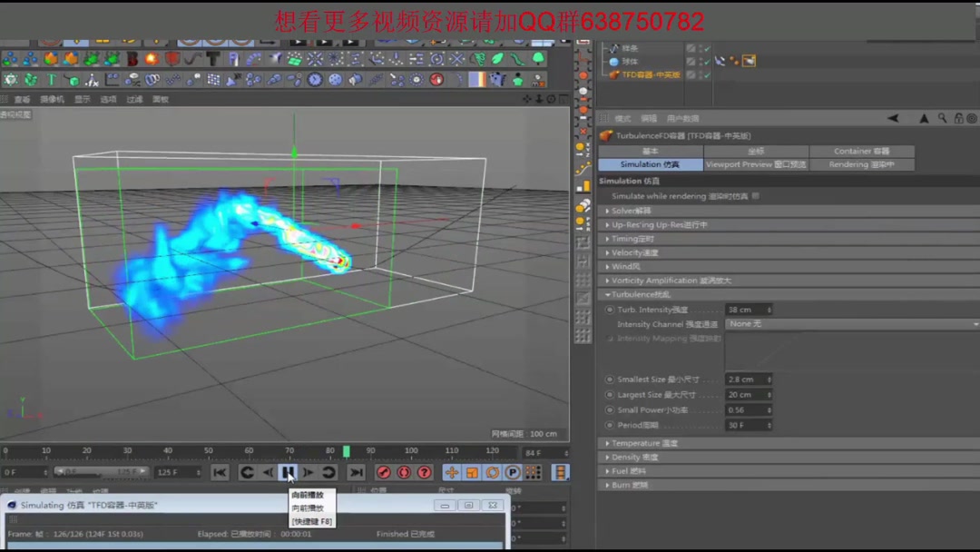Click the back navigation arrow in the Attribute Manager

click(x=893, y=117)
